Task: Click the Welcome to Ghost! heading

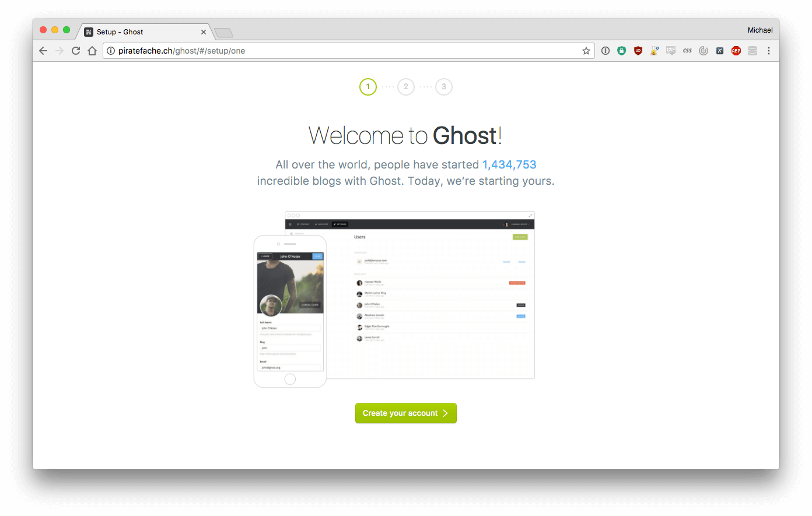Action: 405,135
